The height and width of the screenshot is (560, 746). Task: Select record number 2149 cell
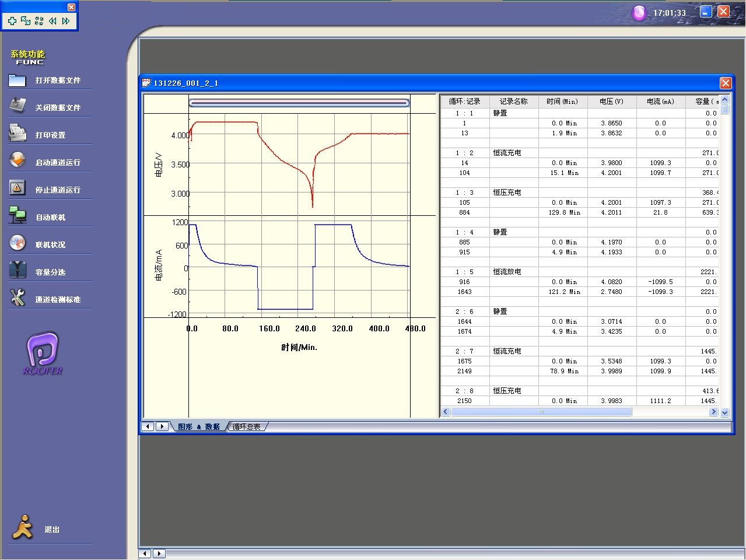tap(465, 371)
